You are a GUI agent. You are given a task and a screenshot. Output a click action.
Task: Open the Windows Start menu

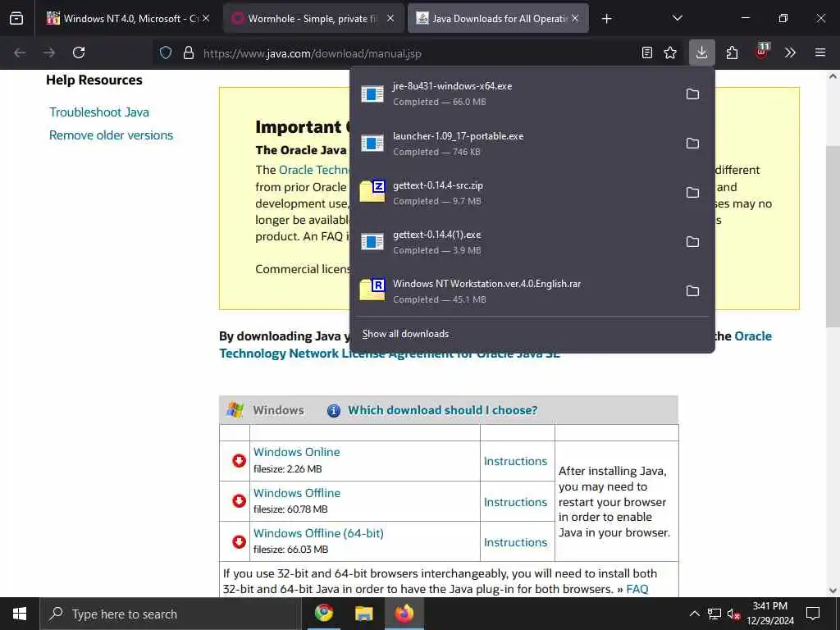pyautogui.click(x=20, y=614)
